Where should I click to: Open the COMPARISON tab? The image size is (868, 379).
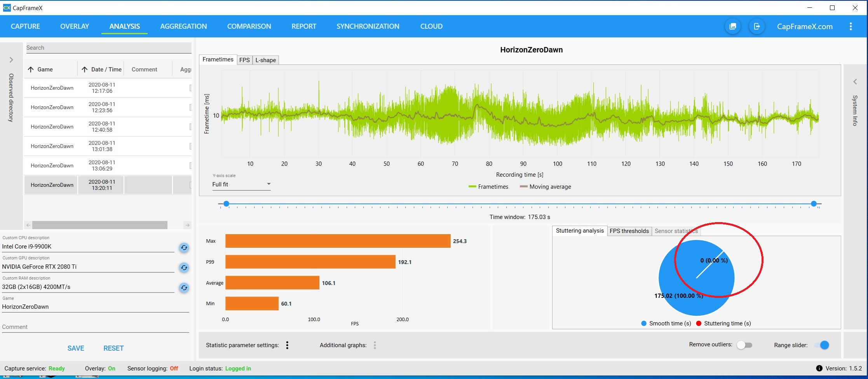(249, 26)
